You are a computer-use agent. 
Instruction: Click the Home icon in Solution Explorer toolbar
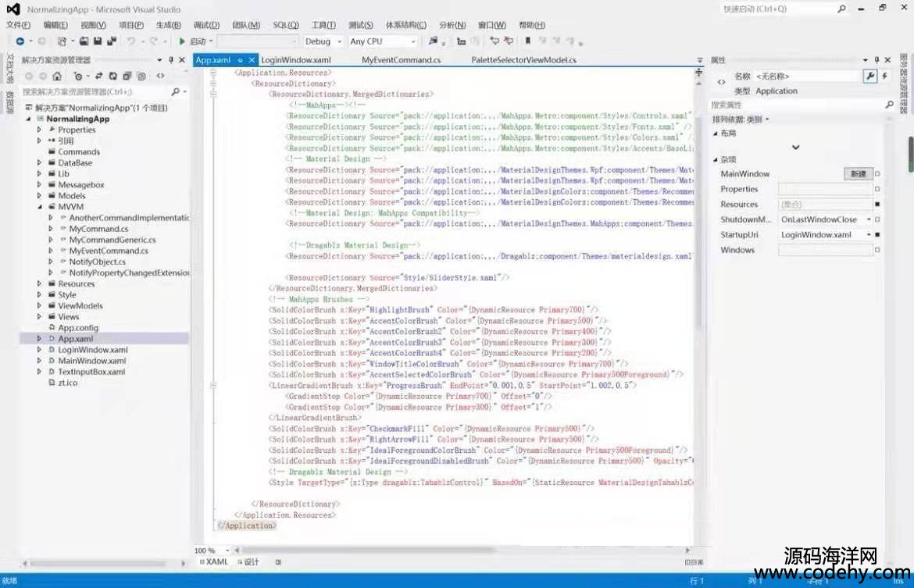(57, 76)
